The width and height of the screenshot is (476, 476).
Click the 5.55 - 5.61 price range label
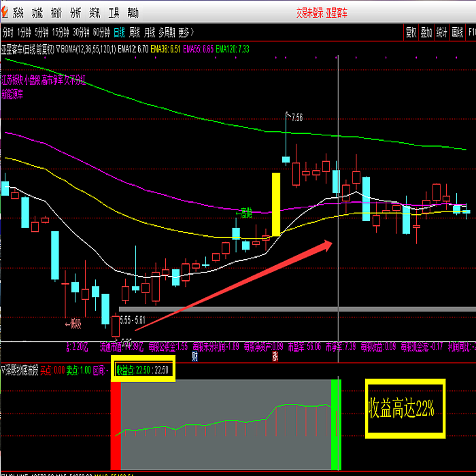click(133, 320)
